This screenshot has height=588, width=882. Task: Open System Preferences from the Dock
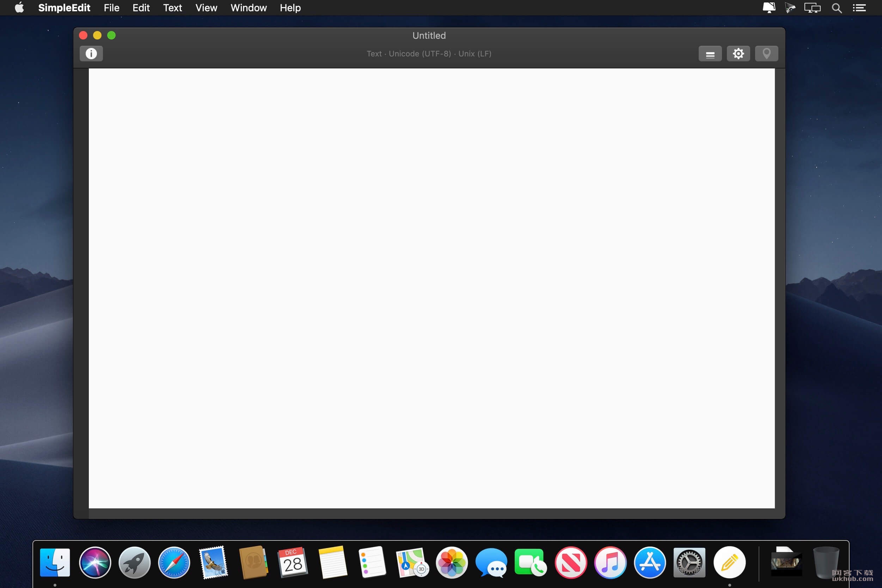(689, 563)
